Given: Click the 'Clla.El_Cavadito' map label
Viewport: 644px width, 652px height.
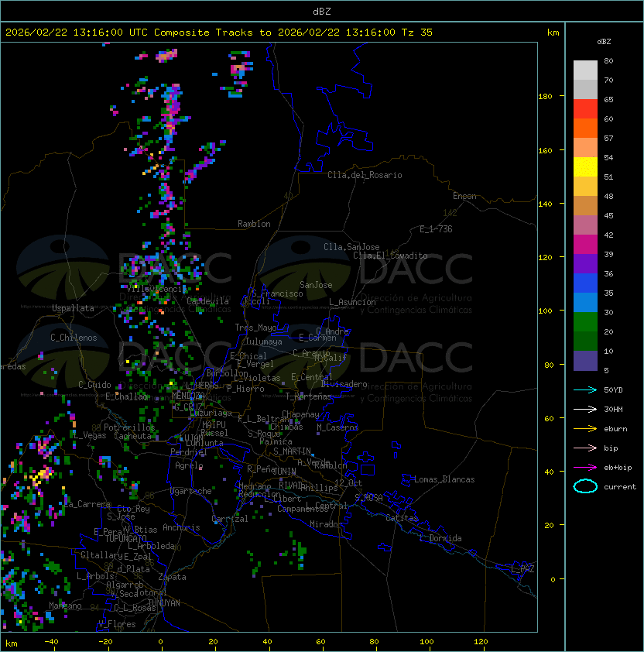Looking at the screenshot, I should [390, 256].
